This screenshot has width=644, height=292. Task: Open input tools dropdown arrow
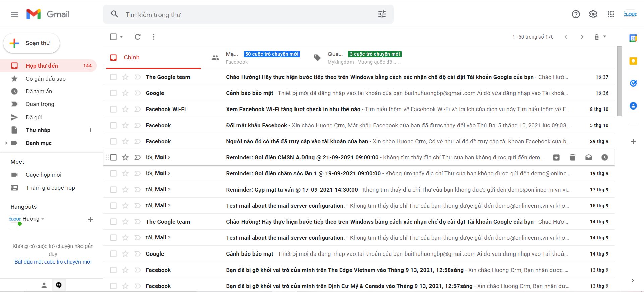605,36
